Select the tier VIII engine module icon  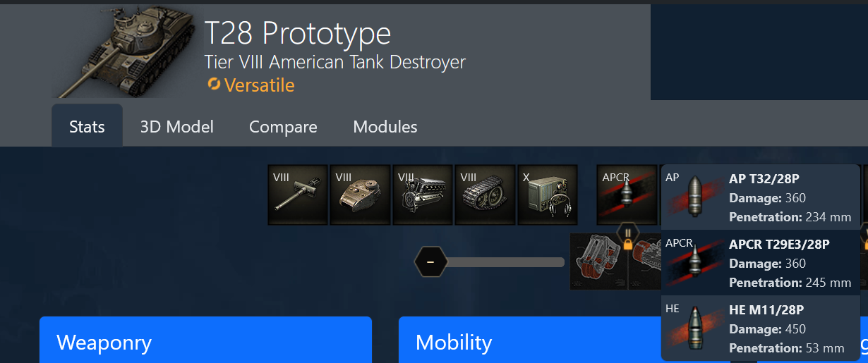pos(423,195)
